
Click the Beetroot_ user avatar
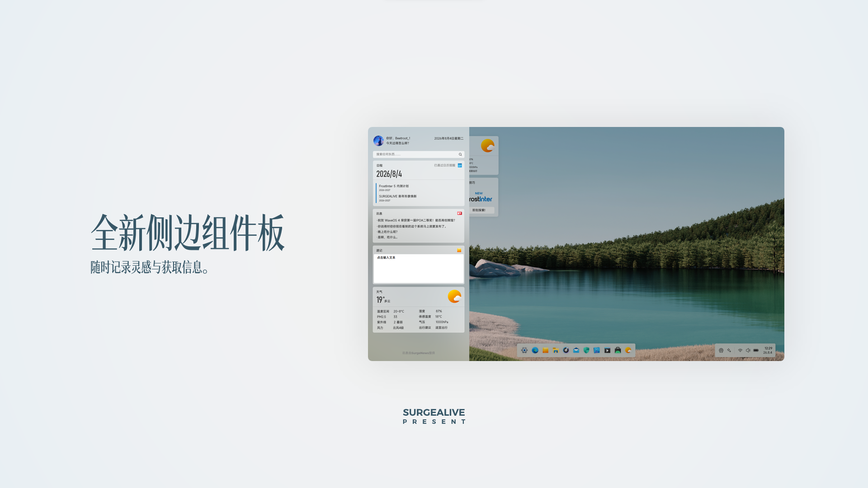[378, 141]
